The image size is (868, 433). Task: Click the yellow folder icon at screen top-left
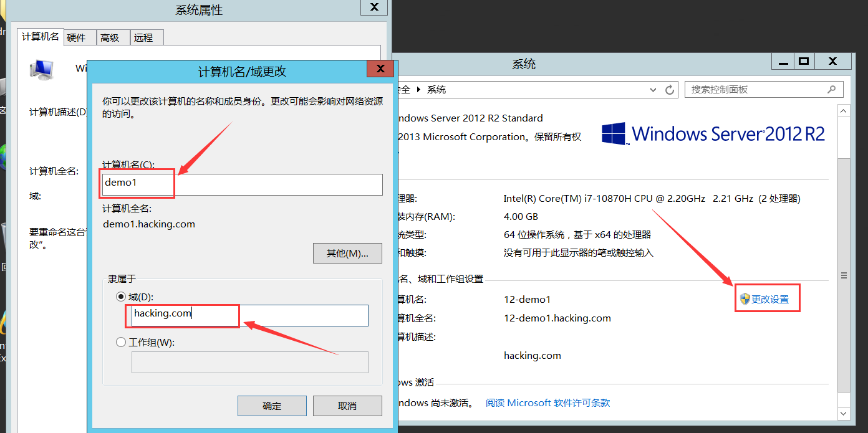point(3,7)
